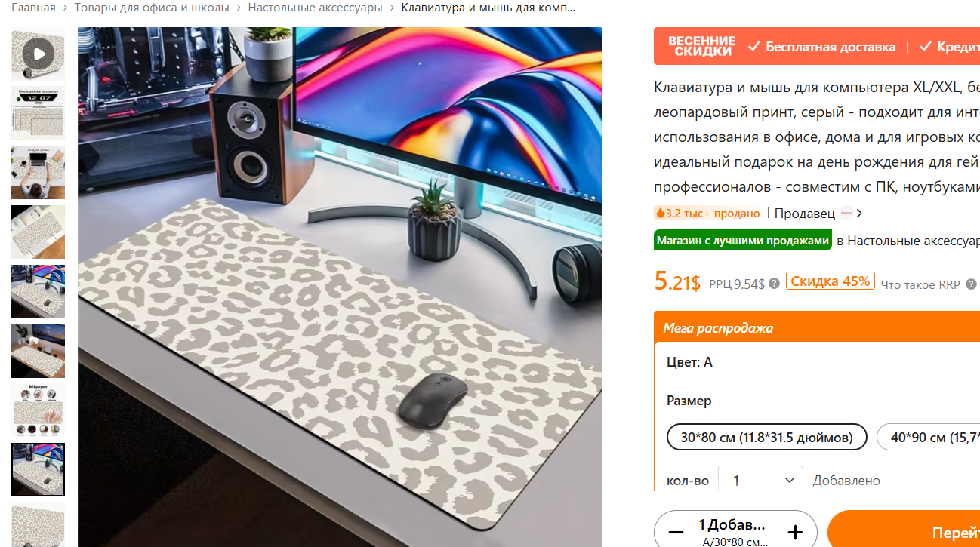Open the кол-во quantity dropdown
Viewport: 980px width, 547px height.
point(760,480)
